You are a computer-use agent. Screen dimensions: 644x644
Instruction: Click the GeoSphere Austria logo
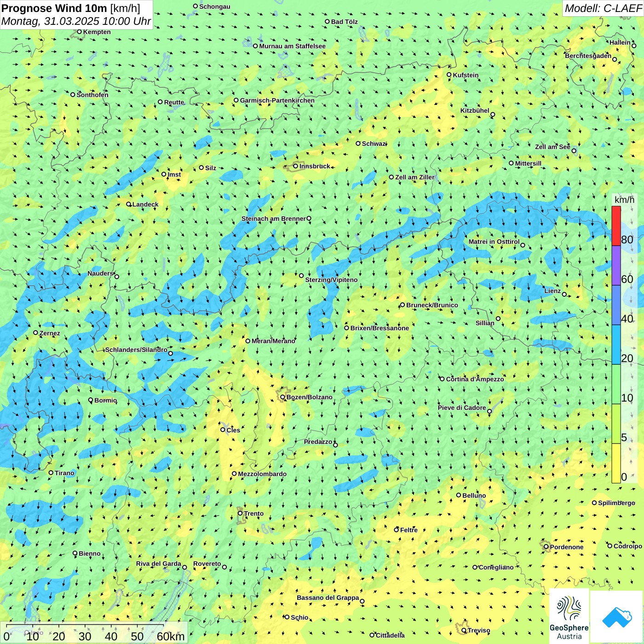coord(569,617)
